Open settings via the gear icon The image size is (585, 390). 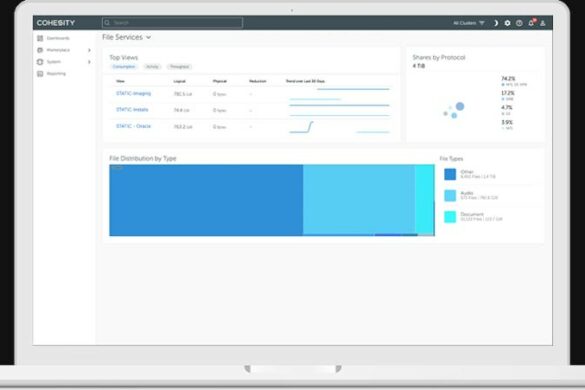[507, 23]
